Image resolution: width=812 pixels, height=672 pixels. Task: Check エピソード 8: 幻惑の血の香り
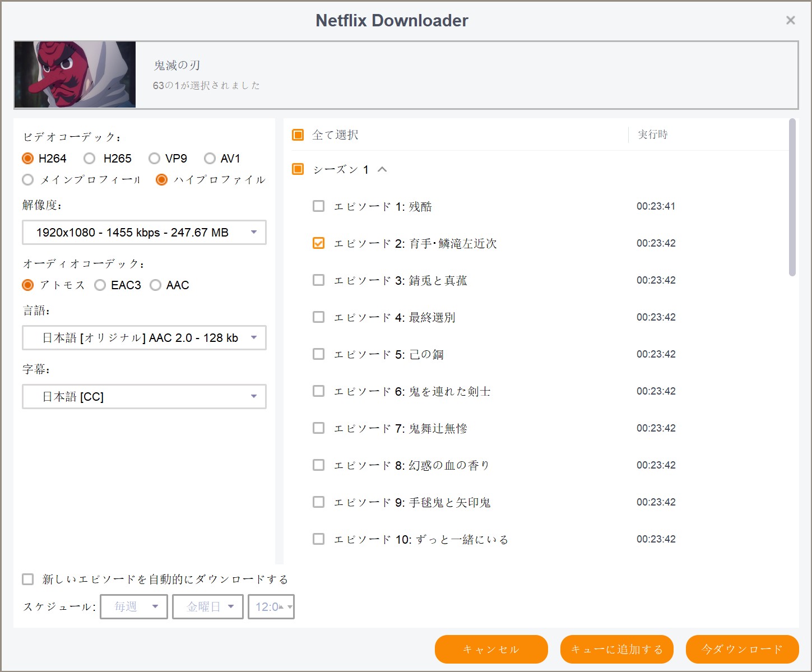318,465
